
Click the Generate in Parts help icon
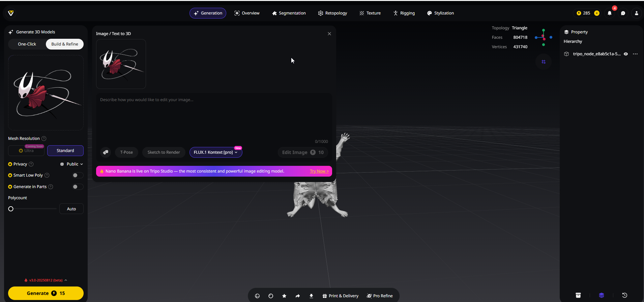[51, 187]
